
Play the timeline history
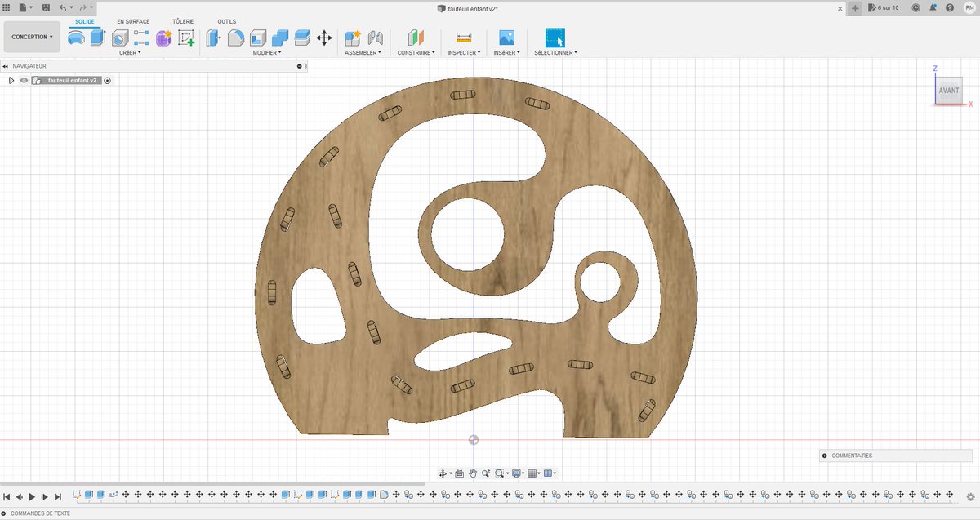tap(32, 496)
